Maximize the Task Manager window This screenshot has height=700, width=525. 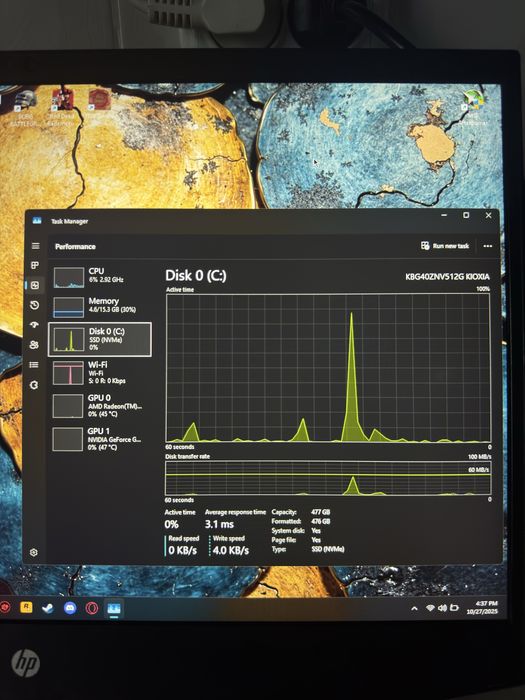[466, 215]
